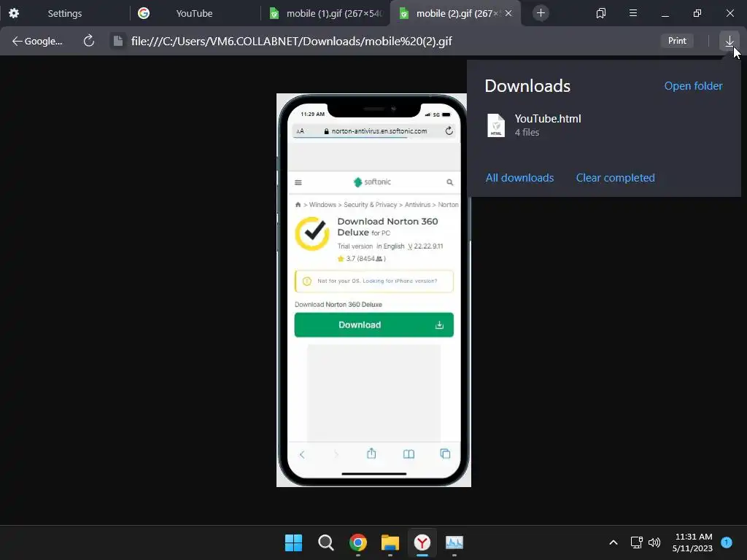Open taskbar Search
This screenshot has height=560, width=747.
[x=326, y=542]
